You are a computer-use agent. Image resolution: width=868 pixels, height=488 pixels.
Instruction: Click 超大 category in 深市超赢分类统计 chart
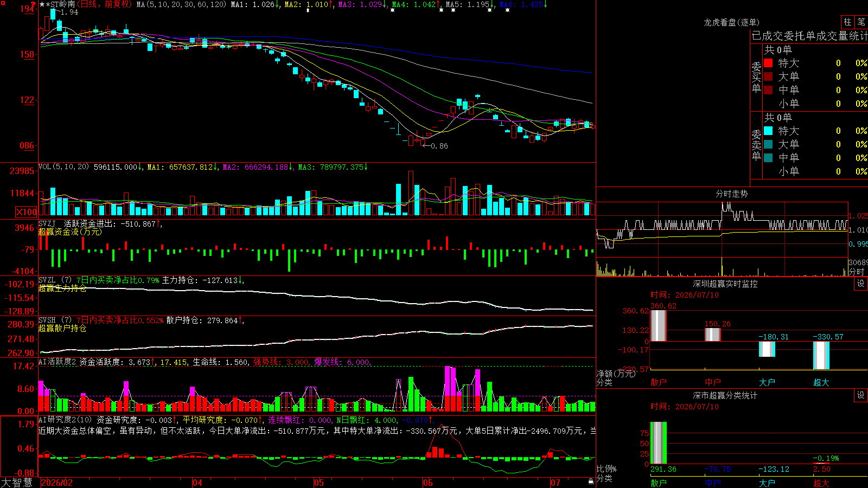821,483
